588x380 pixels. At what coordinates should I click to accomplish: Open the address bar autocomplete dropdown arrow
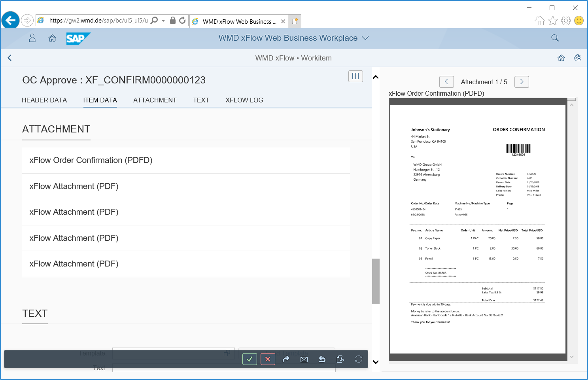tap(164, 20)
